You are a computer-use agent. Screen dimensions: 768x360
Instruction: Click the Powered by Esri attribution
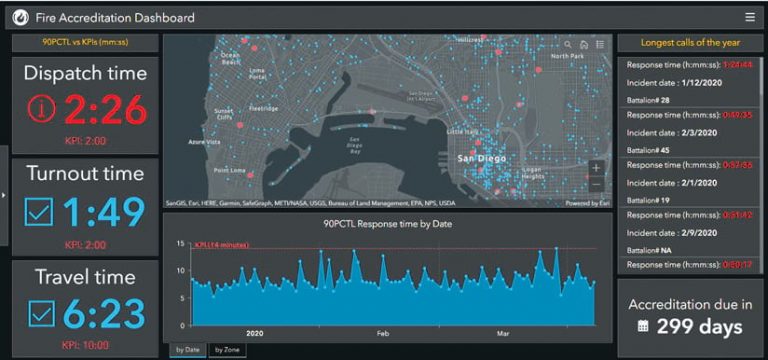click(587, 203)
